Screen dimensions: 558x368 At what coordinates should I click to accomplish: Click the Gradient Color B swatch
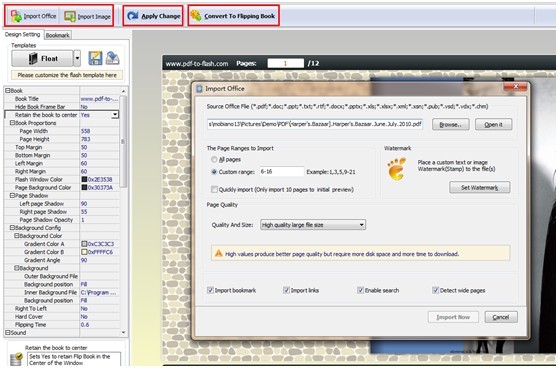coord(84,252)
